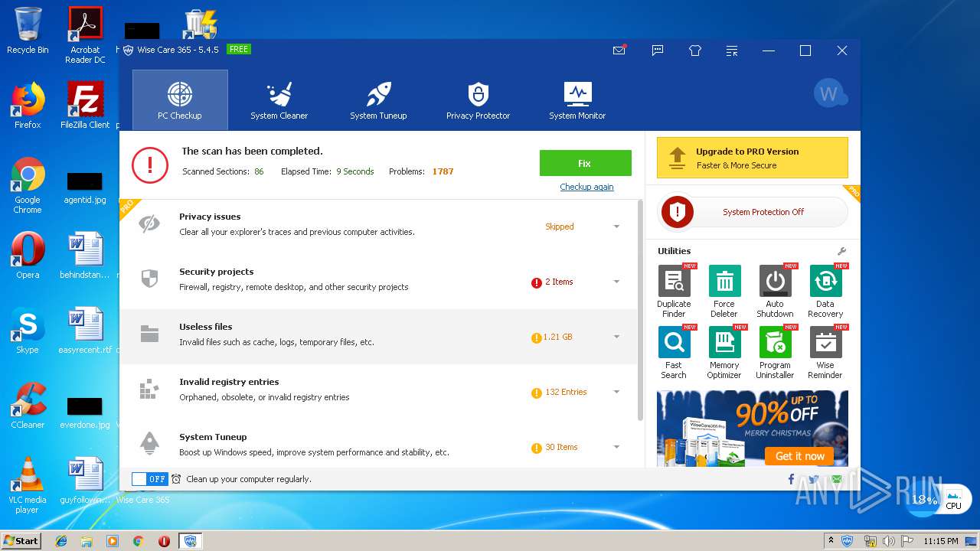
Task: Launch the Fast Search utility
Action: (674, 342)
